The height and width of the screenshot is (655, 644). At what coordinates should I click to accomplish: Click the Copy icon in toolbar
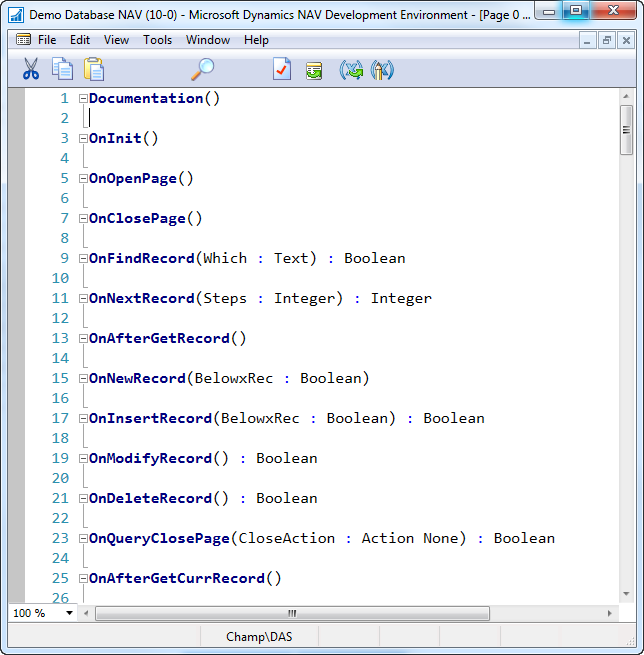pyautogui.click(x=62, y=69)
